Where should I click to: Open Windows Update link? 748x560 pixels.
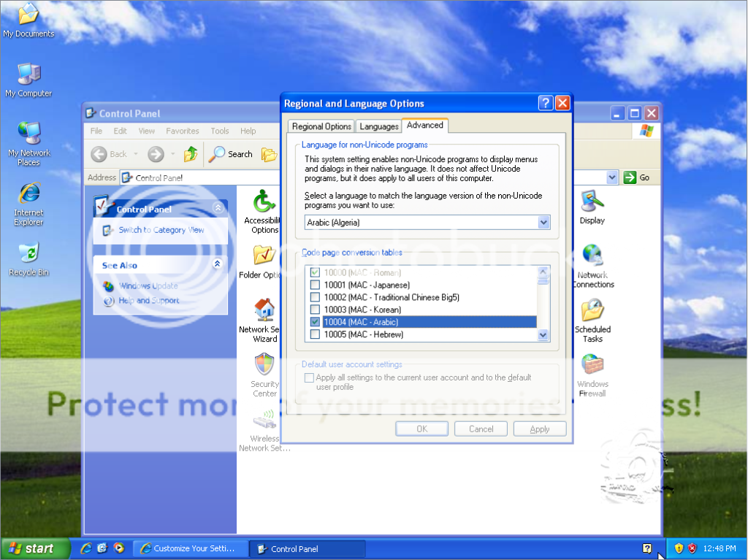coord(148,285)
